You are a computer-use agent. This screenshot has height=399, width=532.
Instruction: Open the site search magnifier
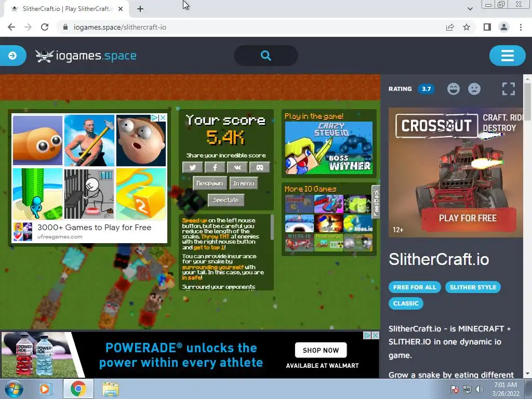tap(266, 56)
